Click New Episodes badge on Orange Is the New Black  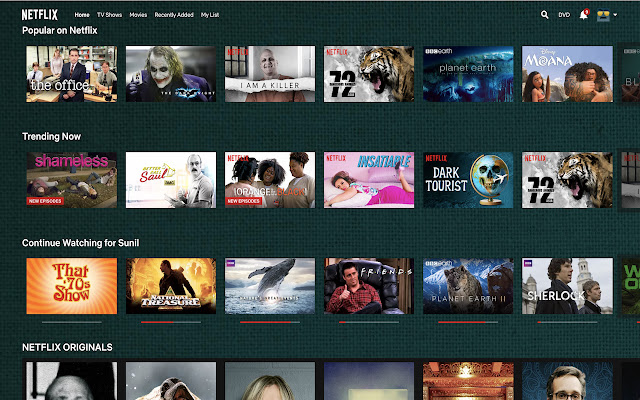pos(243,201)
